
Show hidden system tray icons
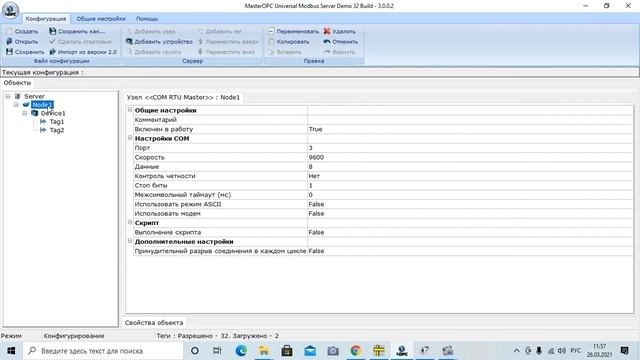pyautogui.click(x=516, y=351)
